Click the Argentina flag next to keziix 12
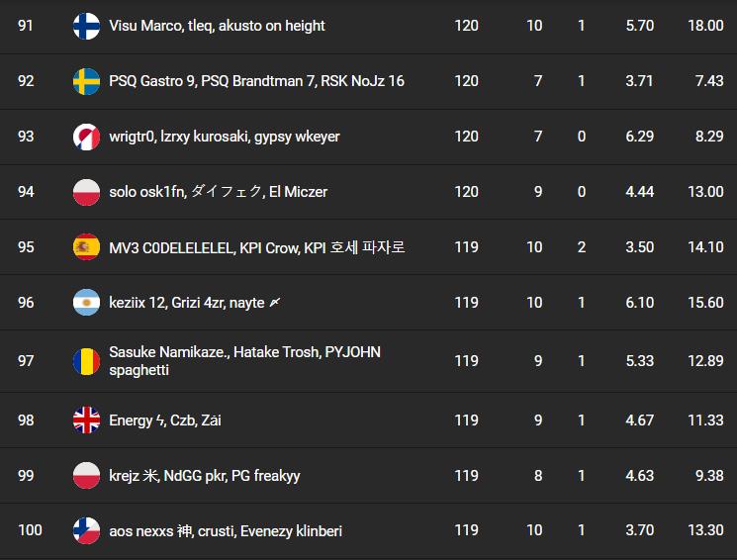Viewport: 737px width, 560px height. coord(86,303)
